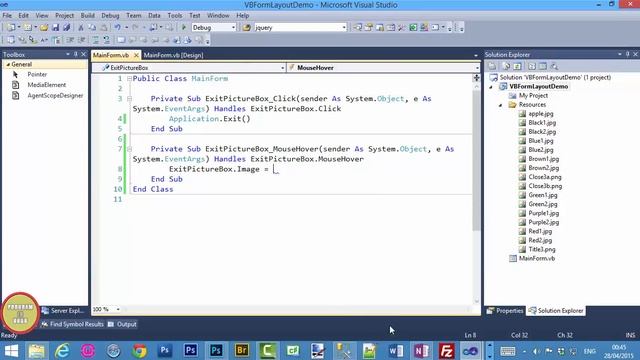
Task: Open Google Chrome from the taskbar
Action: [x=139, y=351]
